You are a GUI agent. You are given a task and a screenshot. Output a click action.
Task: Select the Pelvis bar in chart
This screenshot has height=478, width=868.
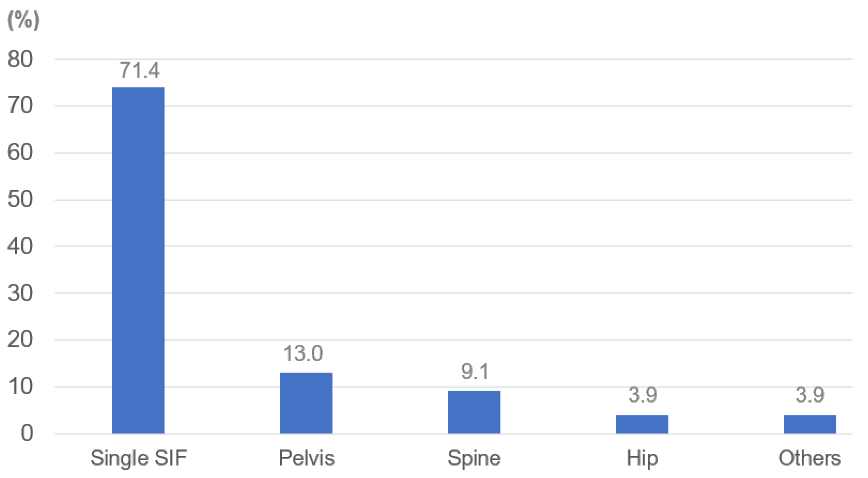click(x=306, y=403)
